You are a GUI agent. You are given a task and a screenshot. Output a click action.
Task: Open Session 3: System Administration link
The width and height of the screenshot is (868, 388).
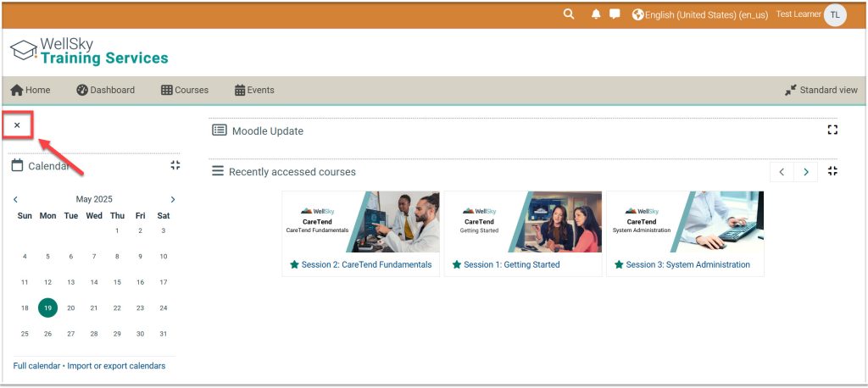click(688, 264)
